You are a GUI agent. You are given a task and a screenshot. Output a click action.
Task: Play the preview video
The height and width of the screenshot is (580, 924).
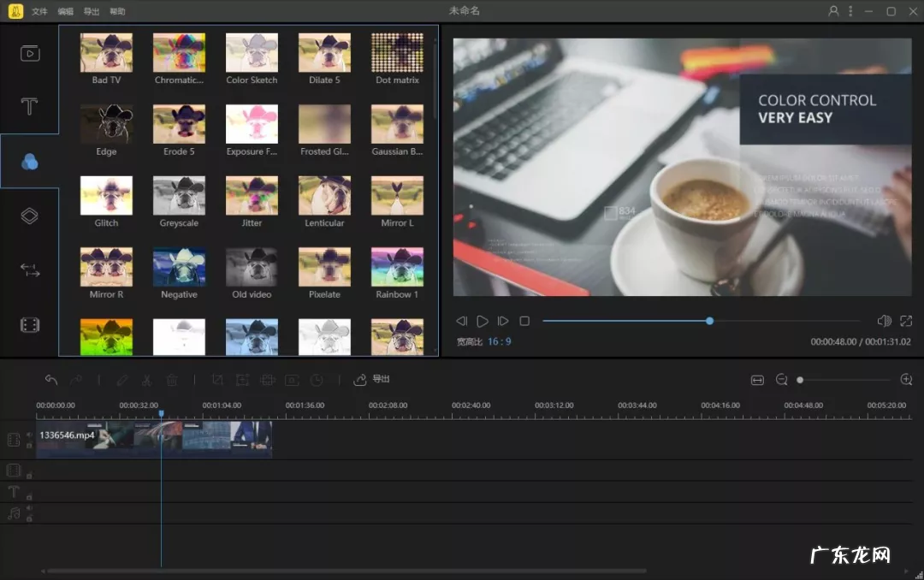483,321
